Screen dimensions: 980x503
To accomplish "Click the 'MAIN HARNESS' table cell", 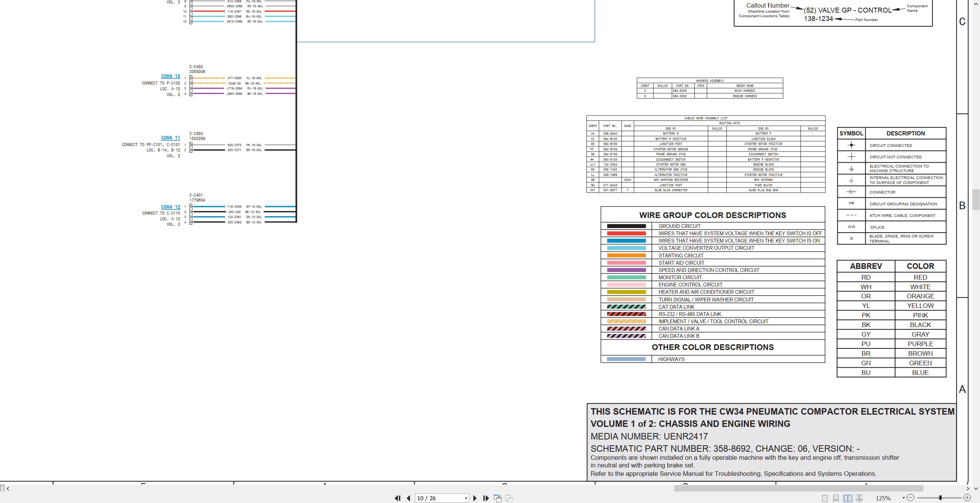I will coord(745,91).
